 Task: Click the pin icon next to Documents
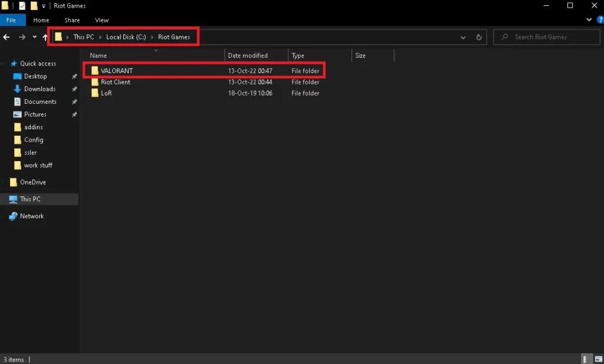click(74, 101)
